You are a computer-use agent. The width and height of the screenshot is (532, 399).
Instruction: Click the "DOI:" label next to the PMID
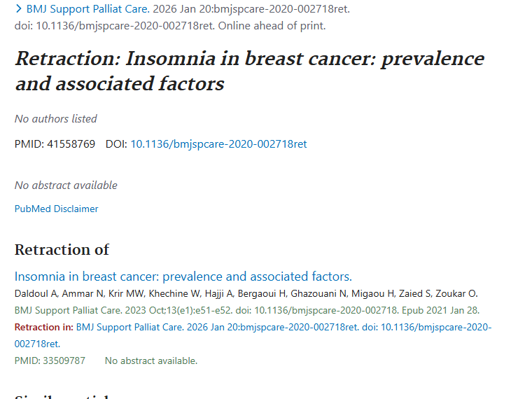(x=116, y=144)
